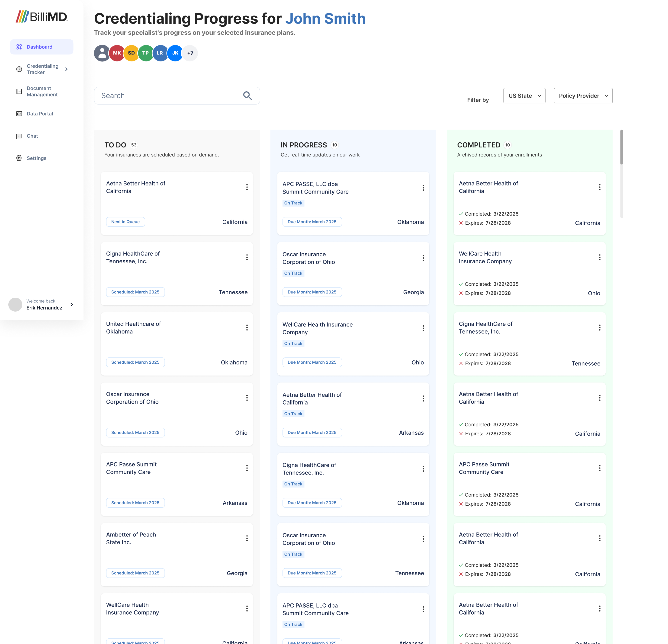Open menu for Ambetter of Peach State card
The width and height of the screenshot is (668, 644).
pyautogui.click(x=247, y=539)
